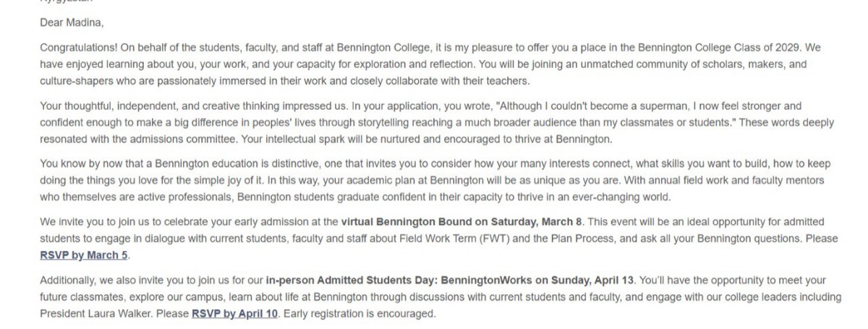Open the RSVP by April 10 link
This screenshot has width=868, height=329.
pos(234,314)
